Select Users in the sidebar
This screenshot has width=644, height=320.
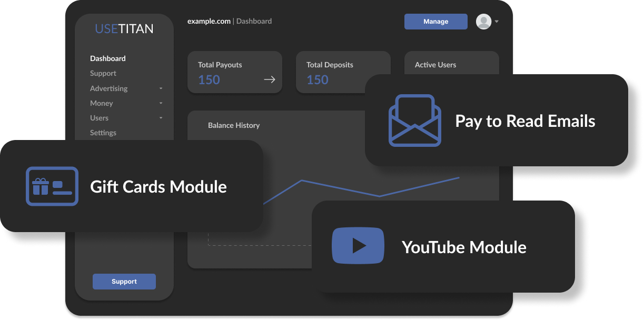[100, 118]
